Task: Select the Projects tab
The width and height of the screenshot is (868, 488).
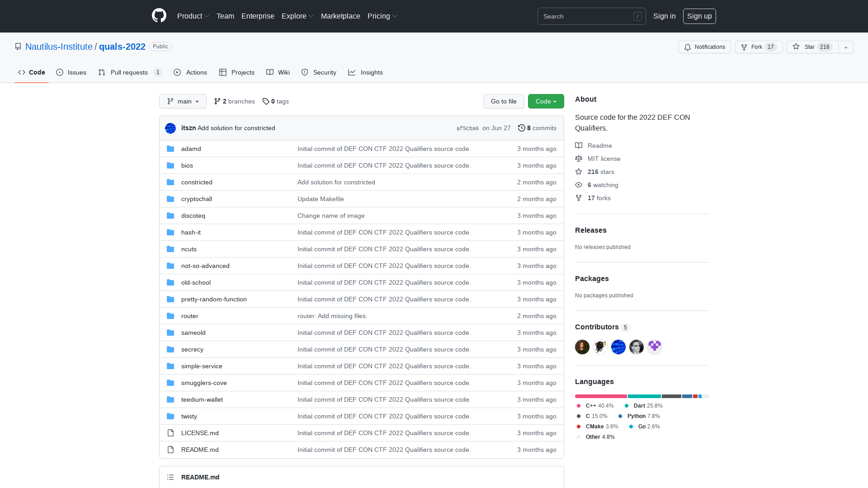Action: click(x=237, y=72)
